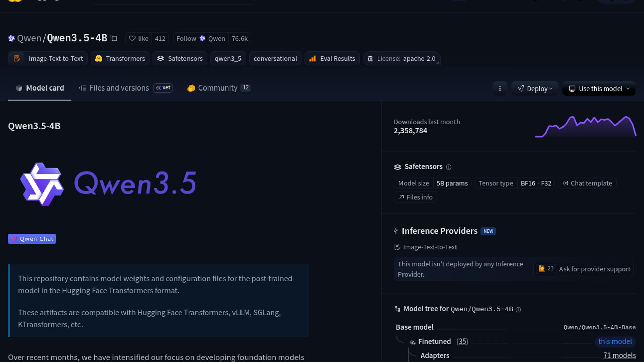Open the Qwen/Qwen3.5-4B-Base base model link
This screenshot has width=644, height=362.
(x=599, y=327)
